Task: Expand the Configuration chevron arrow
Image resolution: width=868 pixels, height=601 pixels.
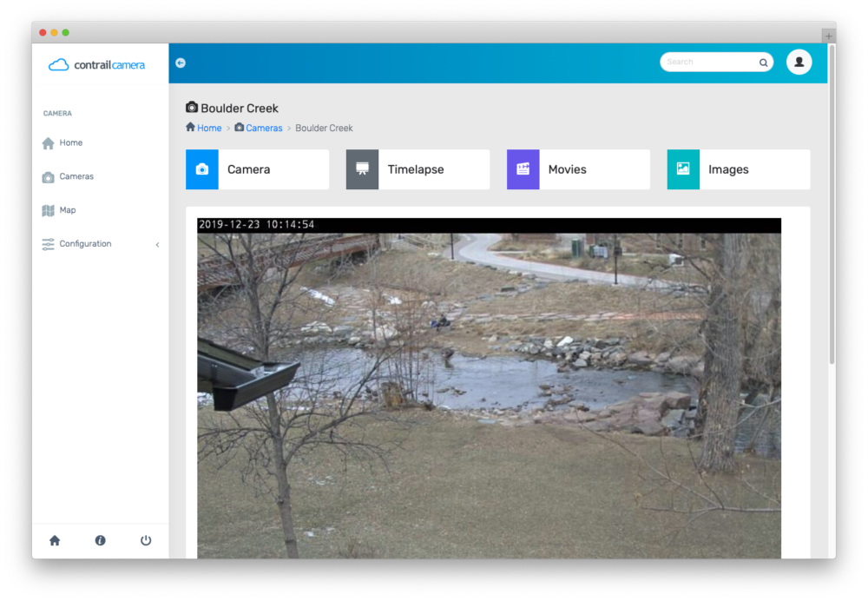Action: click(x=157, y=244)
